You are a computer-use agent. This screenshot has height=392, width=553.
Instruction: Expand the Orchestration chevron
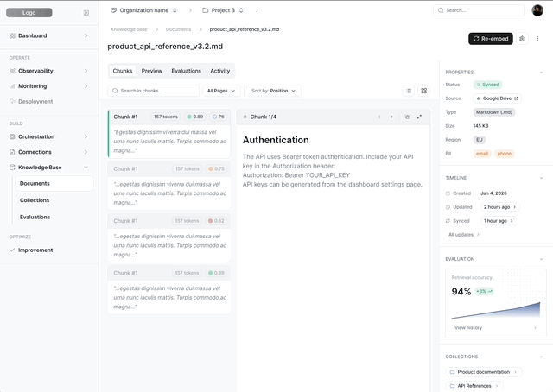coord(86,136)
